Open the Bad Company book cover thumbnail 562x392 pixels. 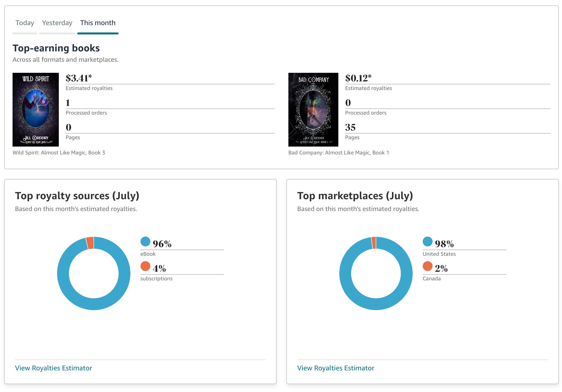pyautogui.click(x=313, y=109)
